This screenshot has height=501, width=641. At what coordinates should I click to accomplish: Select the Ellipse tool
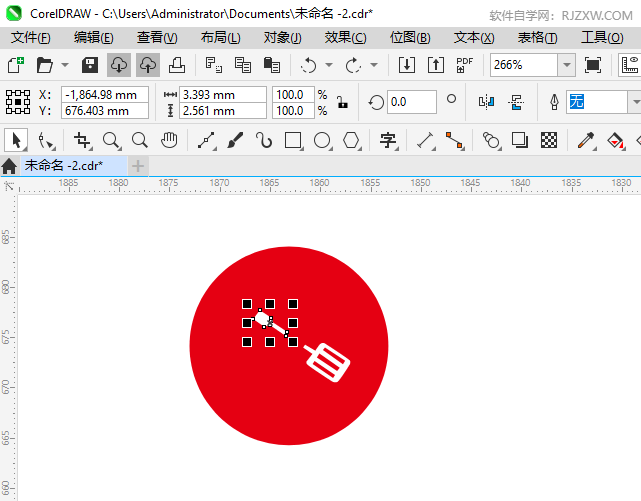tap(322, 141)
